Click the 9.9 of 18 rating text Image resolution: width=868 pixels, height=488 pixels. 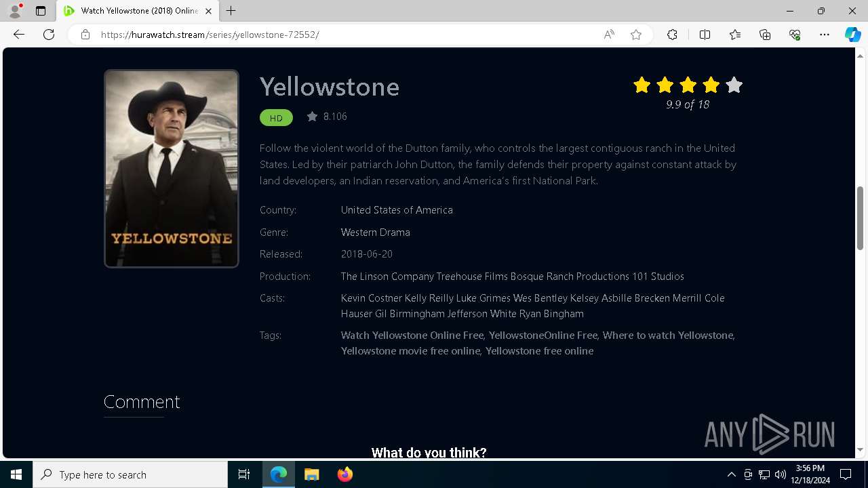click(x=688, y=104)
